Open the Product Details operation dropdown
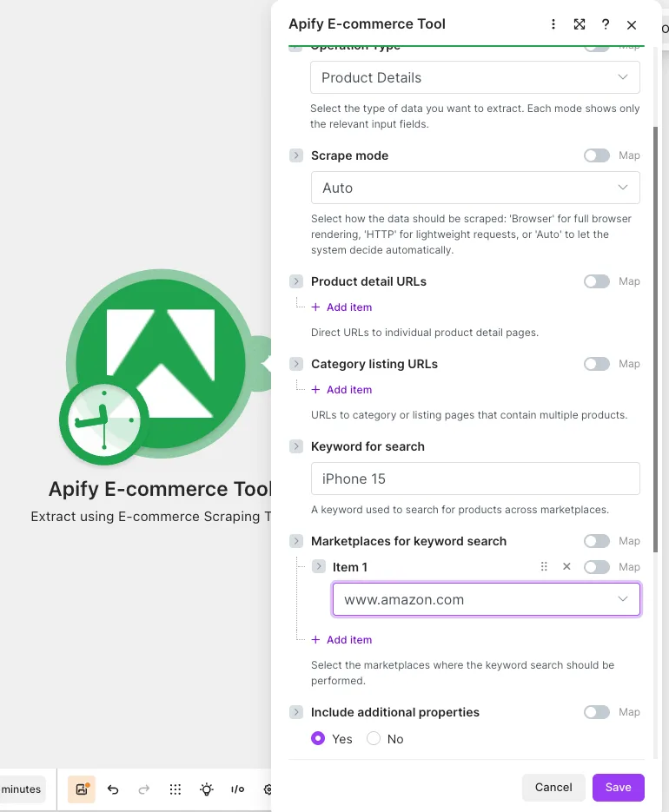The image size is (669, 812). (474, 77)
